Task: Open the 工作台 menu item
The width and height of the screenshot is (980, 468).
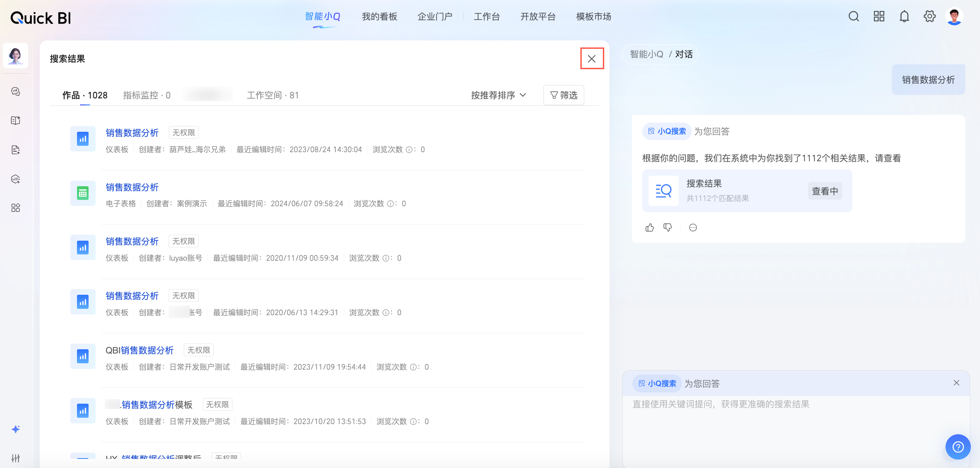Action: click(x=486, y=17)
